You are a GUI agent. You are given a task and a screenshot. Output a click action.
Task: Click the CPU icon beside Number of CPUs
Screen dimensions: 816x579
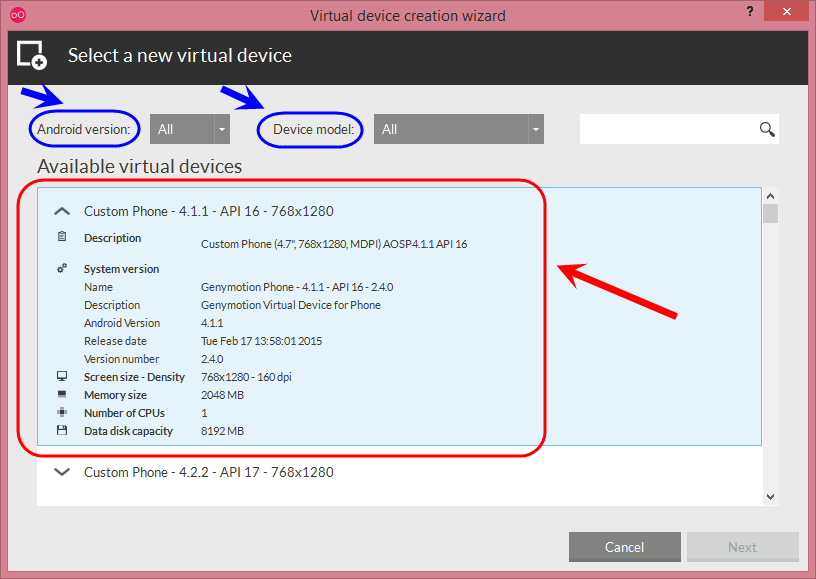point(62,412)
